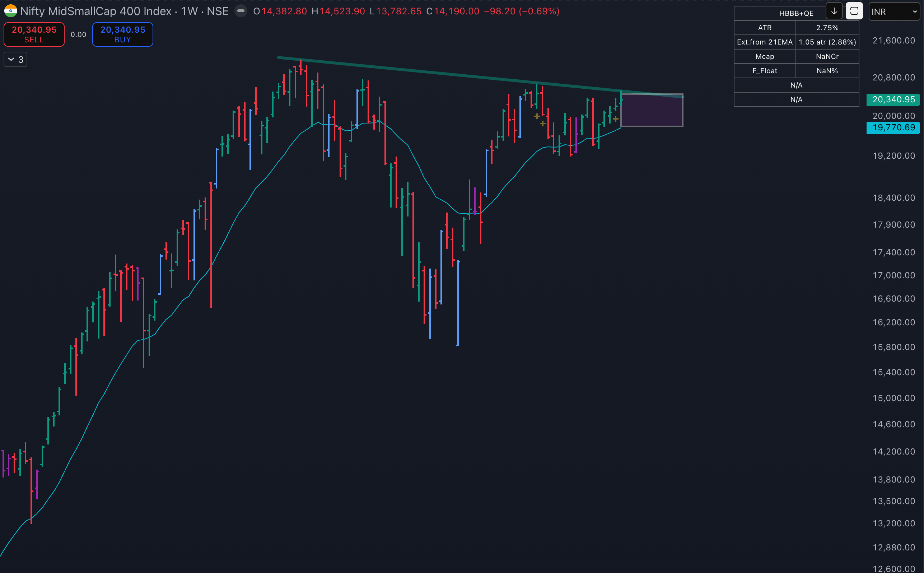Click the gold plus marker near recent bars
The height and width of the screenshot is (573, 924).
pyautogui.click(x=615, y=119)
